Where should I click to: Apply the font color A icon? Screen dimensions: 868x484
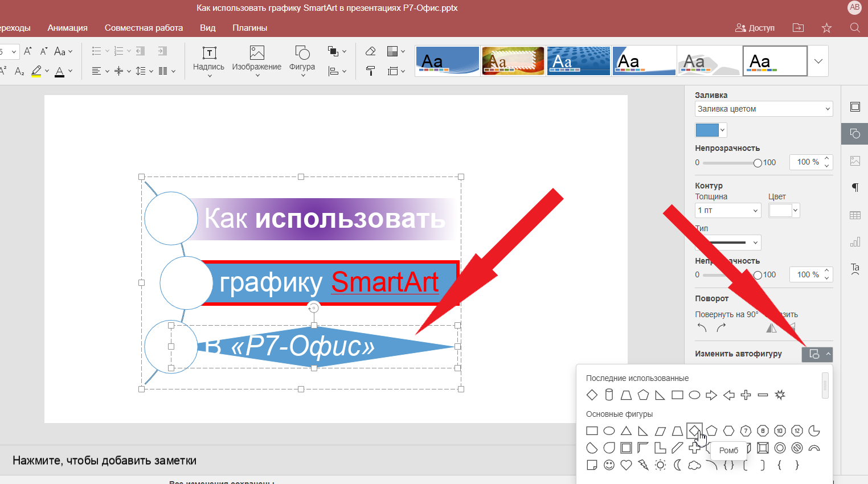tap(60, 71)
